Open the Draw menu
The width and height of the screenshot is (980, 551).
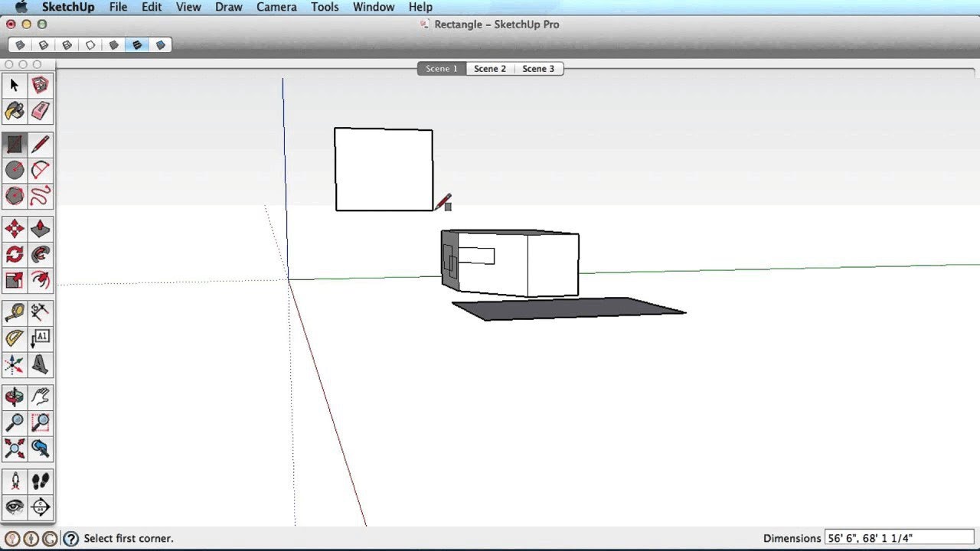click(x=228, y=7)
